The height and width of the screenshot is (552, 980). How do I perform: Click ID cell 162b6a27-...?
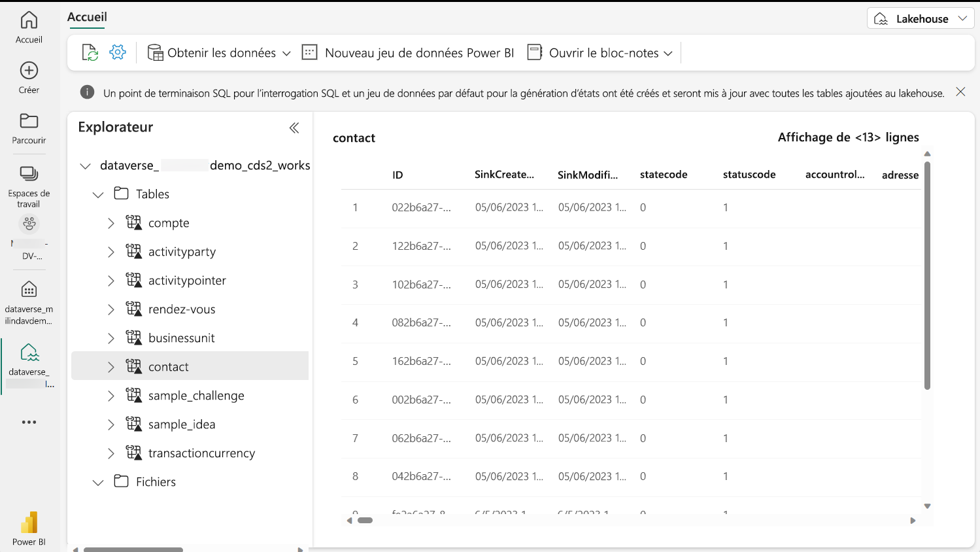tap(421, 361)
